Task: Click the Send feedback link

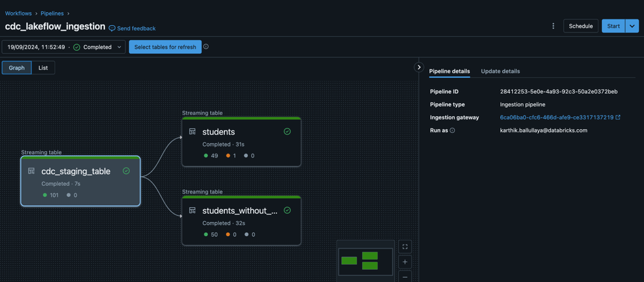Action: [132, 28]
